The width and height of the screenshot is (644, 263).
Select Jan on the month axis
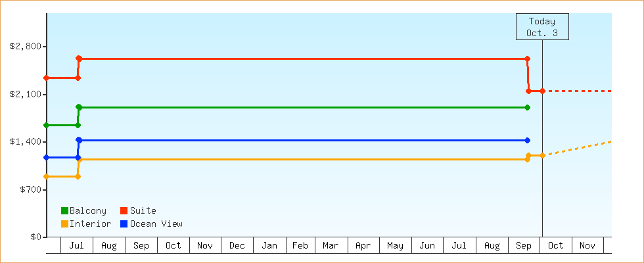tap(269, 246)
